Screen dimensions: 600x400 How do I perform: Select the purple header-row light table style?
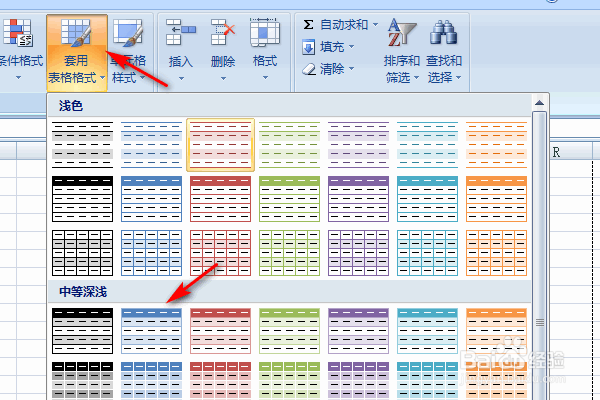pyautogui.click(x=358, y=199)
